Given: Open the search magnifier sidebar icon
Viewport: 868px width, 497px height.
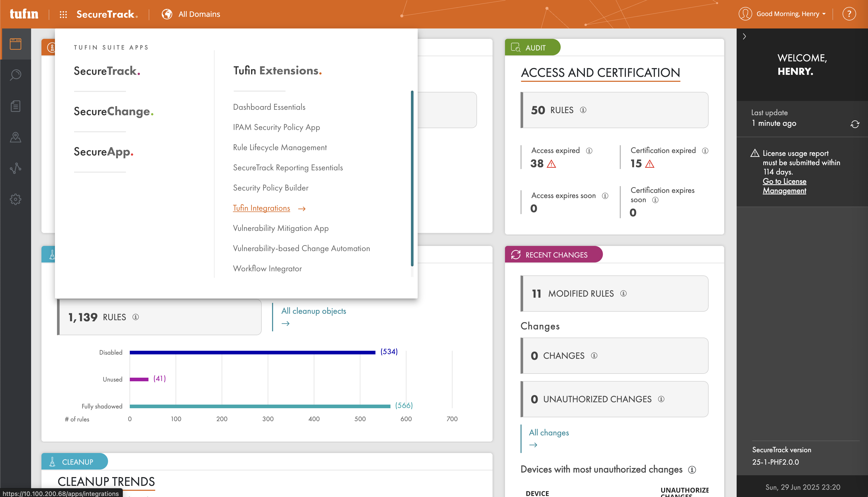Looking at the screenshot, I should [15, 75].
